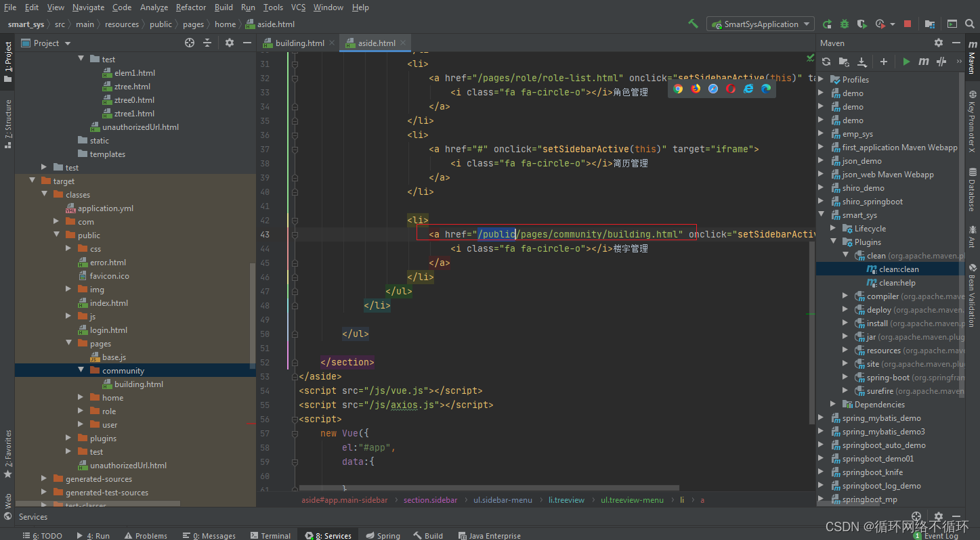Select building.html in the project tree
Image resolution: width=980 pixels, height=540 pixels.
point(138,384)
